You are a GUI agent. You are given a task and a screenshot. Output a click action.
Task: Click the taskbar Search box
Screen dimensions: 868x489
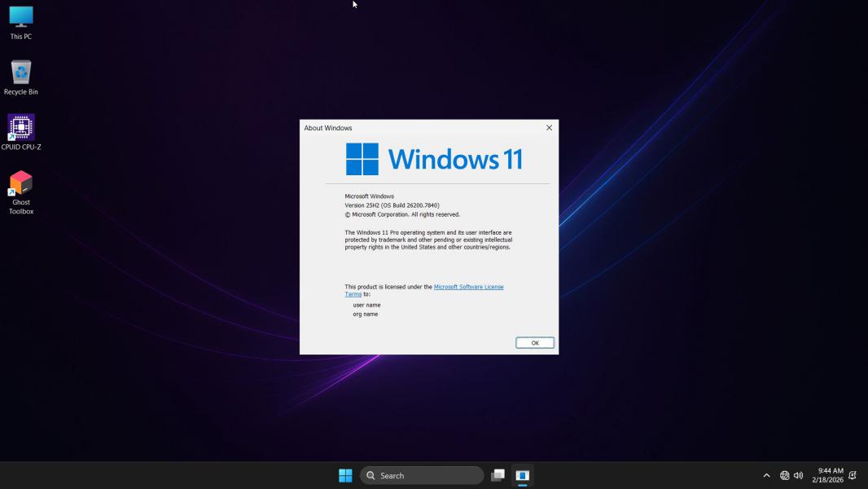coord(422,475)
